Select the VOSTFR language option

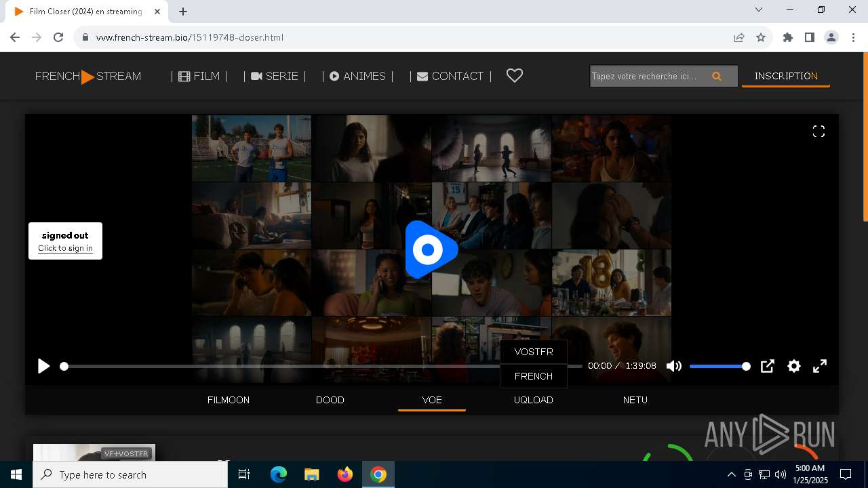tap(534, 352)
